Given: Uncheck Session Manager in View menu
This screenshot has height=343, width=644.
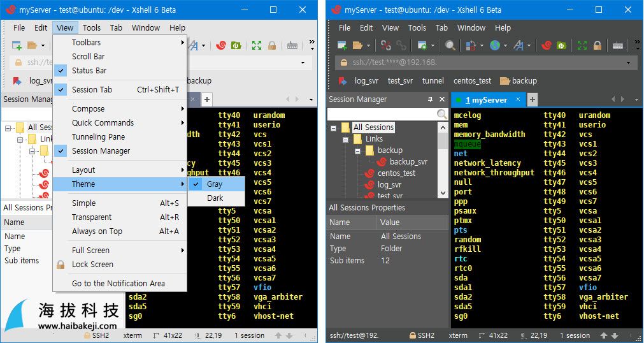Looking at the screenshot, I should 101,151.
